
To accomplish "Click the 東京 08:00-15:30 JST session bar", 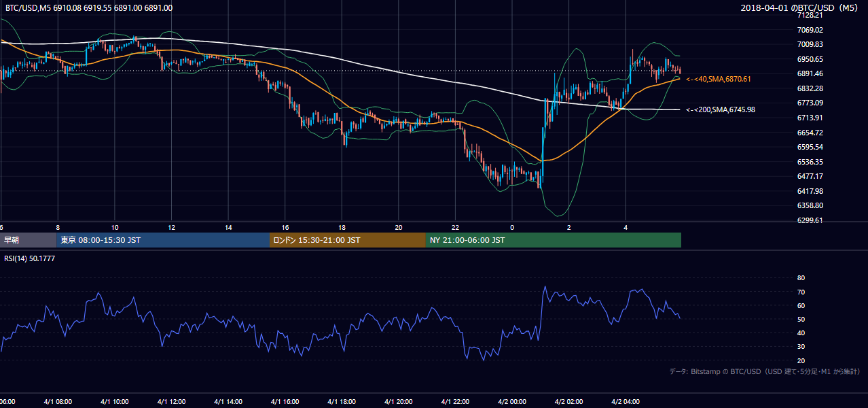I will [x=163, y=240].
